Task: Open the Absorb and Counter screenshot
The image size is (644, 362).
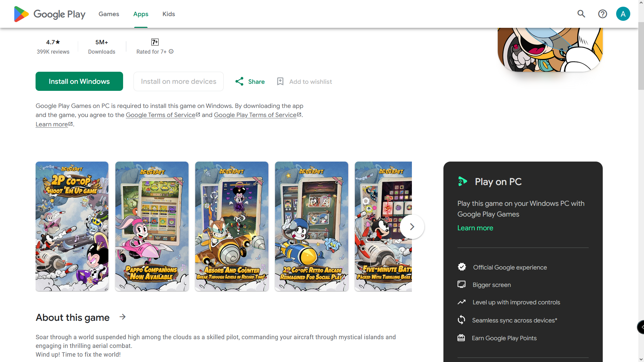Action: coord(232,226)
